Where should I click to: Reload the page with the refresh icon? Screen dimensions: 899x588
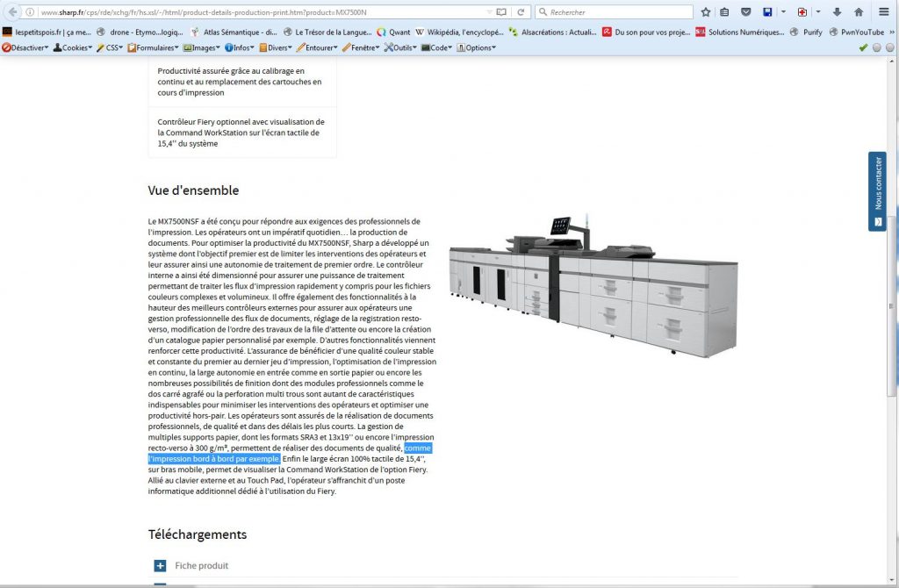(521, 12)
